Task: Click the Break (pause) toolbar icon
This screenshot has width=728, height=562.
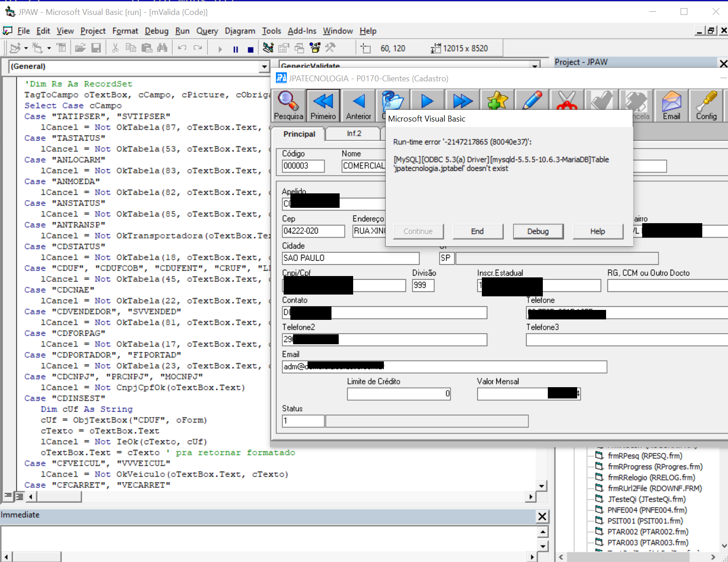Action: coord(235,49)
